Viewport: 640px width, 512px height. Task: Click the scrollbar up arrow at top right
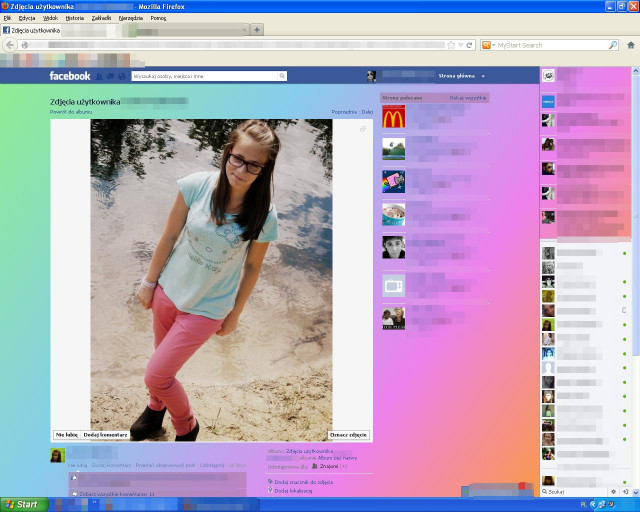(x=636, y=71)
